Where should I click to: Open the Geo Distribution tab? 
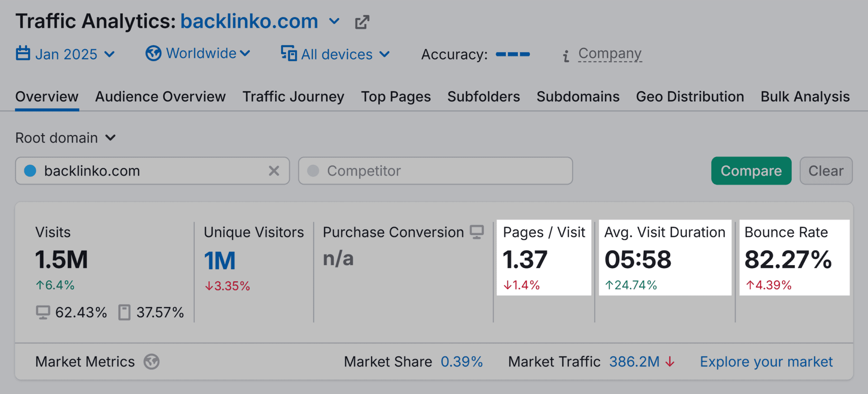click(689, 96)
